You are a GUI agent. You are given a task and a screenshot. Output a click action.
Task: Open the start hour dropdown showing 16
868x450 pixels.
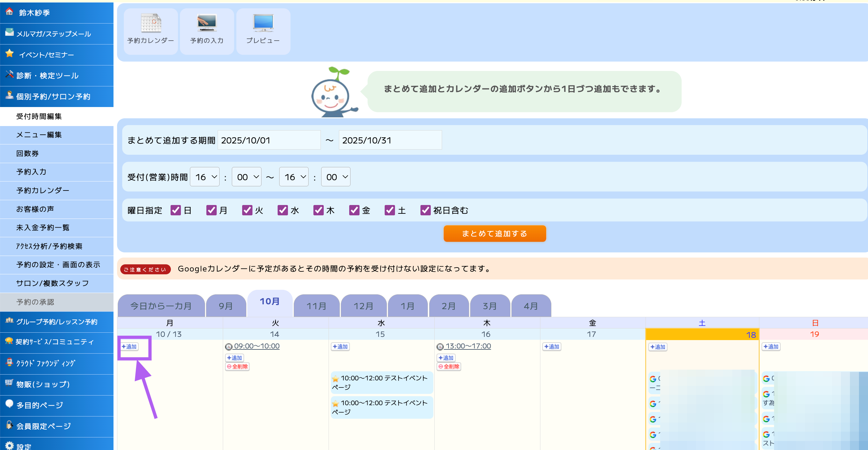[204, 177]
